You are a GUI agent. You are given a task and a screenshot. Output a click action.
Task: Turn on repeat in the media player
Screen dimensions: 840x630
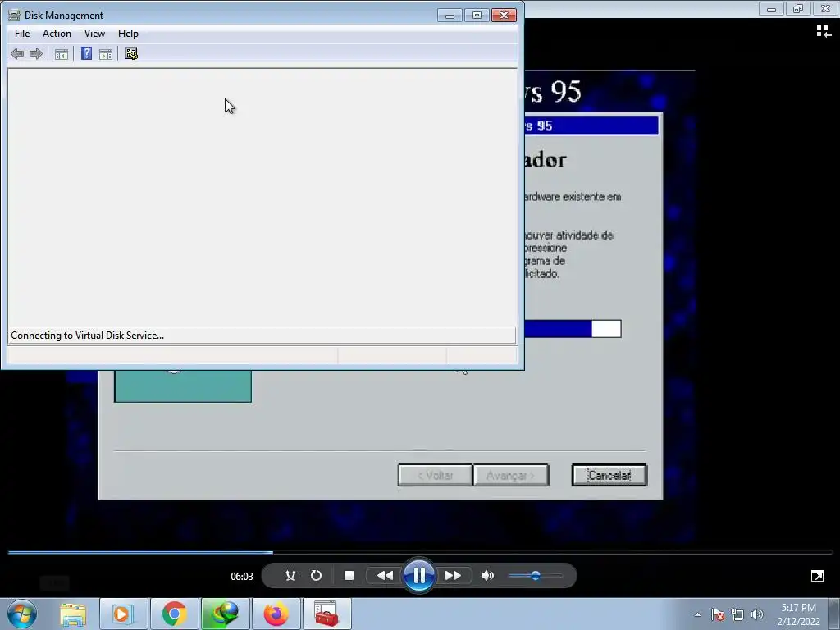(x=316, y=575)
